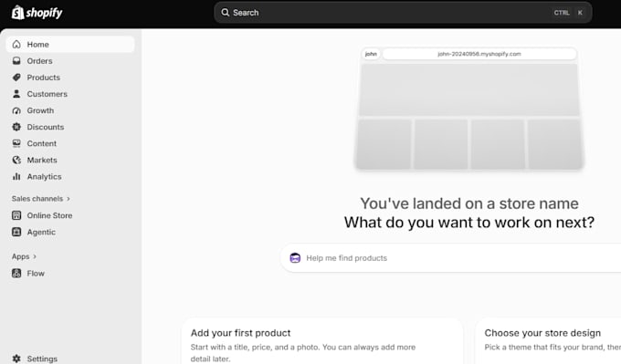Click the Orders inbox icon

tap(16, 61)
